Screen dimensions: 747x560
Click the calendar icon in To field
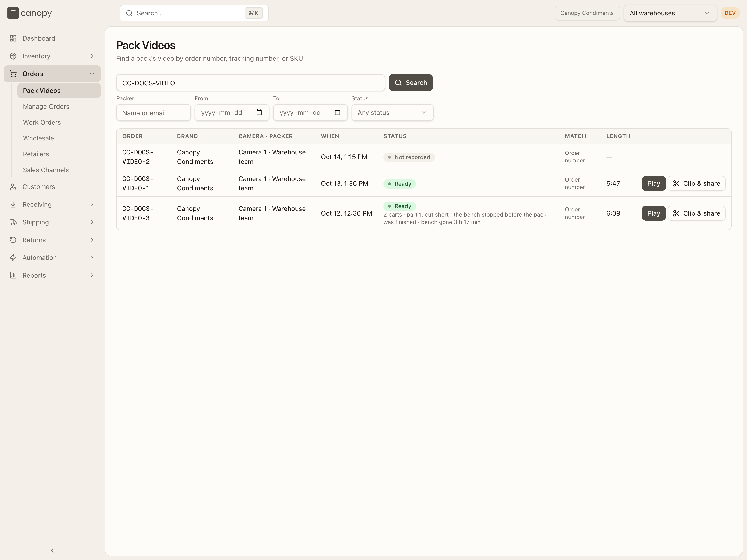pos(337,112)
